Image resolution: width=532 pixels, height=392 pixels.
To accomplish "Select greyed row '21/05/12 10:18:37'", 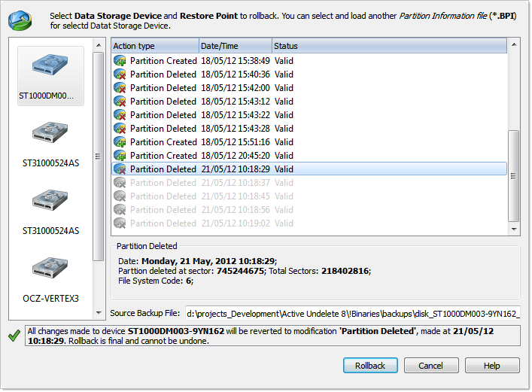I will click(x=309, y=183).
